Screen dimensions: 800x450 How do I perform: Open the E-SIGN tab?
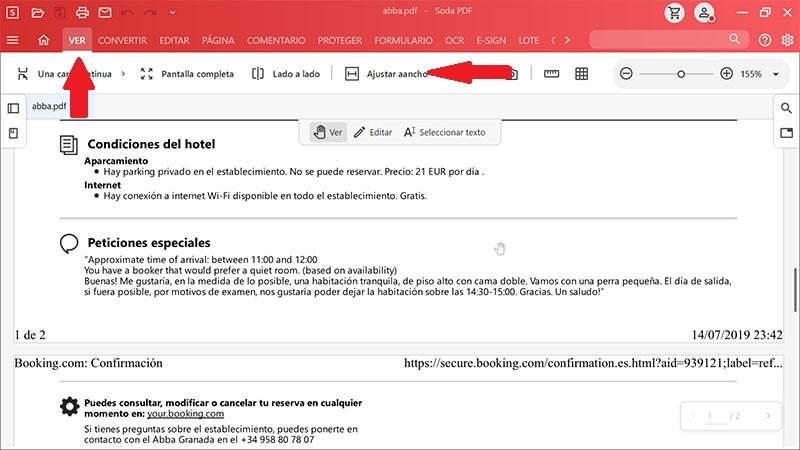click(x=491, y=40)
